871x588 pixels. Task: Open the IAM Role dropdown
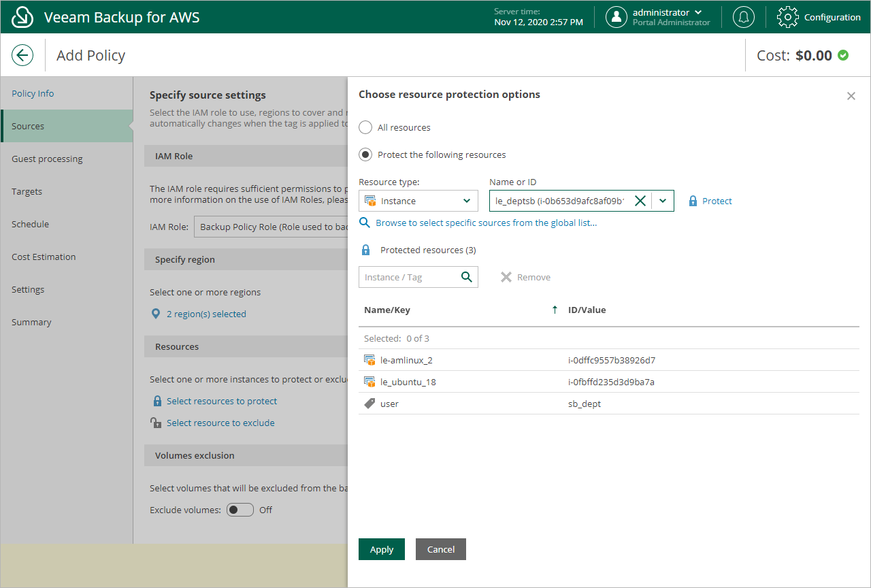pyautogui.click(x=270, y=227)
